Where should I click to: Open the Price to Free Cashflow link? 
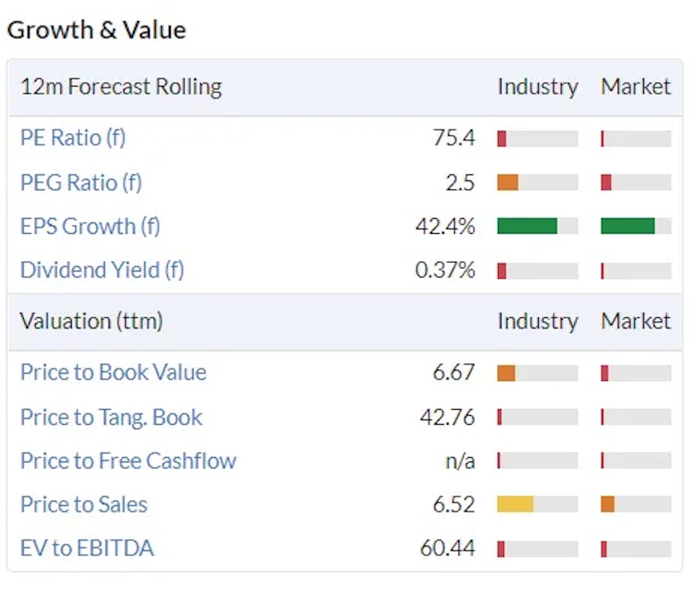(x=128, y=461)
